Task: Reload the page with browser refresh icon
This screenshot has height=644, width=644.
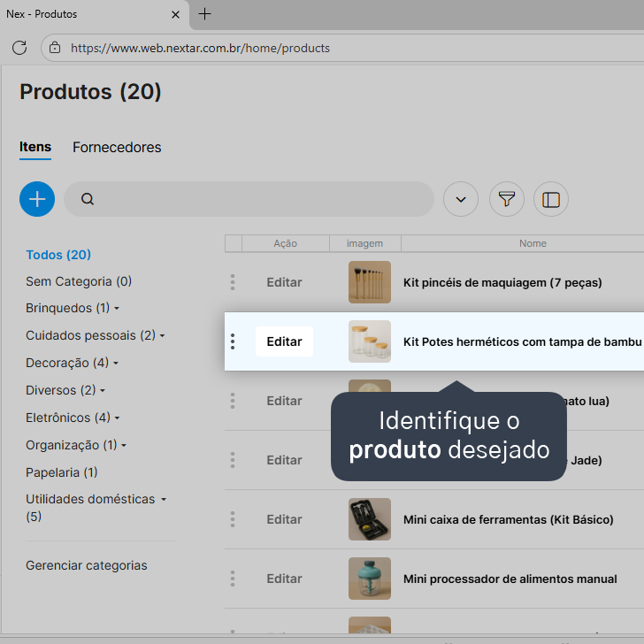Action: pos(19,48)
